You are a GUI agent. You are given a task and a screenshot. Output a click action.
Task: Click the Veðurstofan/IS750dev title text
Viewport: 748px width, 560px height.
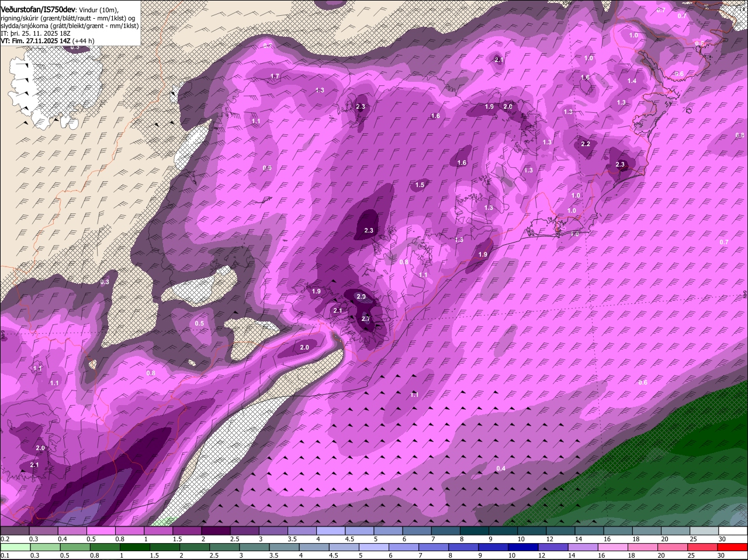pyautogui.click(x=38, y=9)
